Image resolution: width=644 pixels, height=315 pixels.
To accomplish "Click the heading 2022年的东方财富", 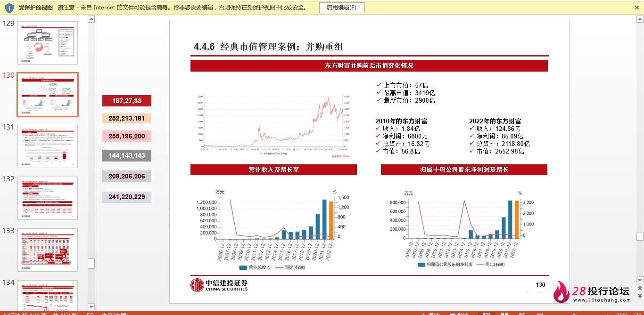I will pos(495,121).
